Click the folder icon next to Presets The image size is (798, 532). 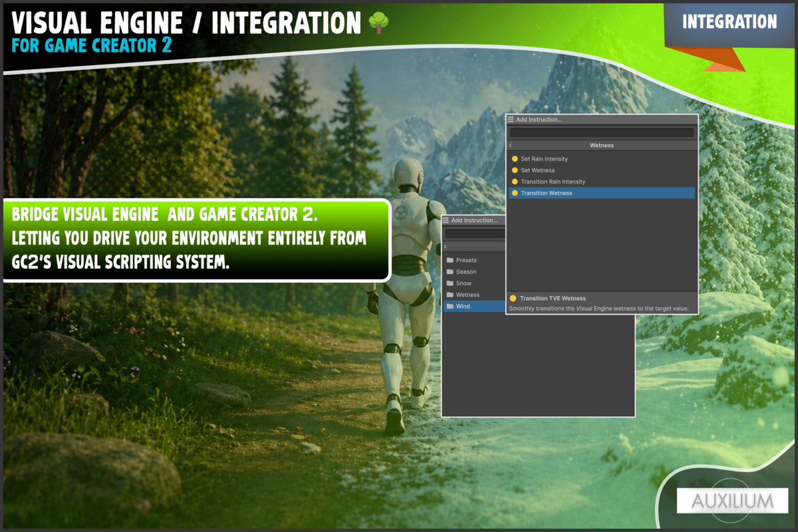pyautogui.click(x=450, y=260)
